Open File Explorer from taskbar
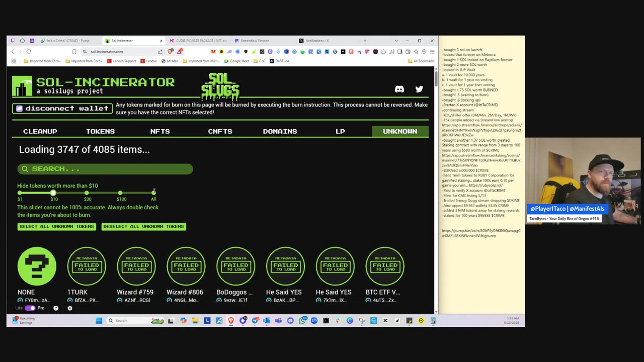Image resolution: width=644 pixels, height=362 pixels. (195, 321)
